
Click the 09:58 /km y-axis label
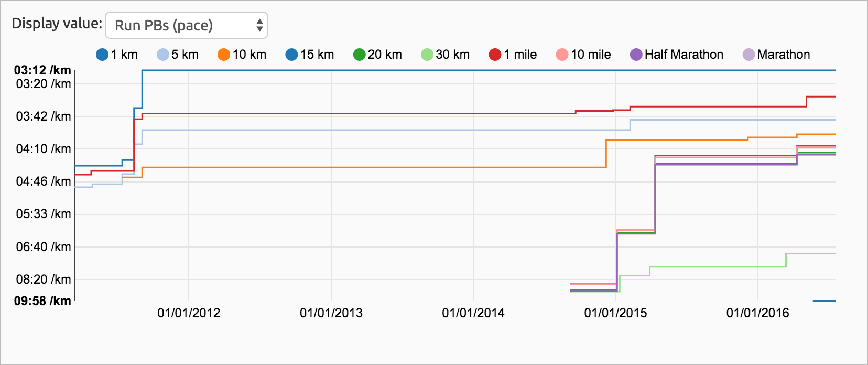tap(42, 301)
